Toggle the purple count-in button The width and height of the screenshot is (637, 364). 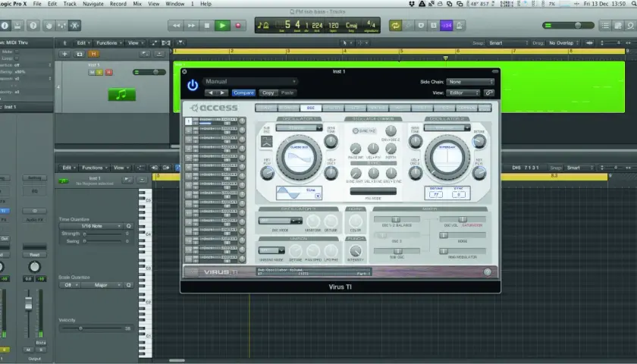(447, 26)
